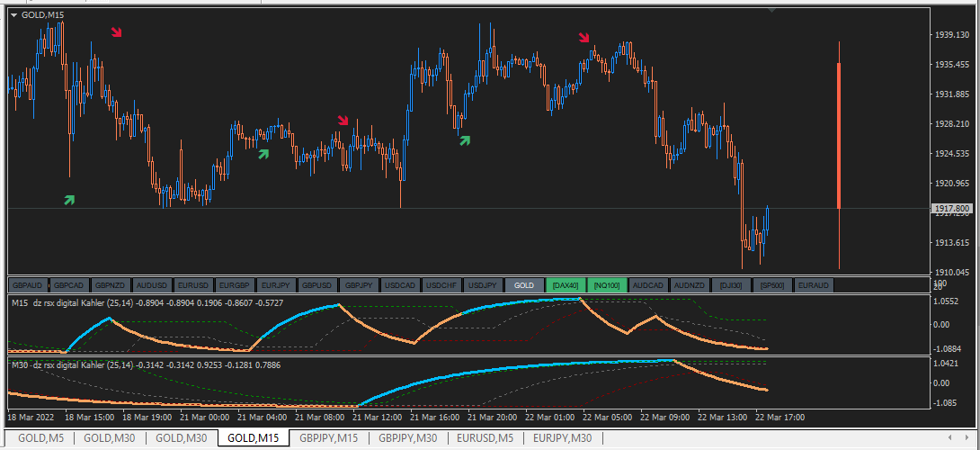Select the EURAUD symbol button
This screenshot has height=450, width=980.
[x=813, y=285]
